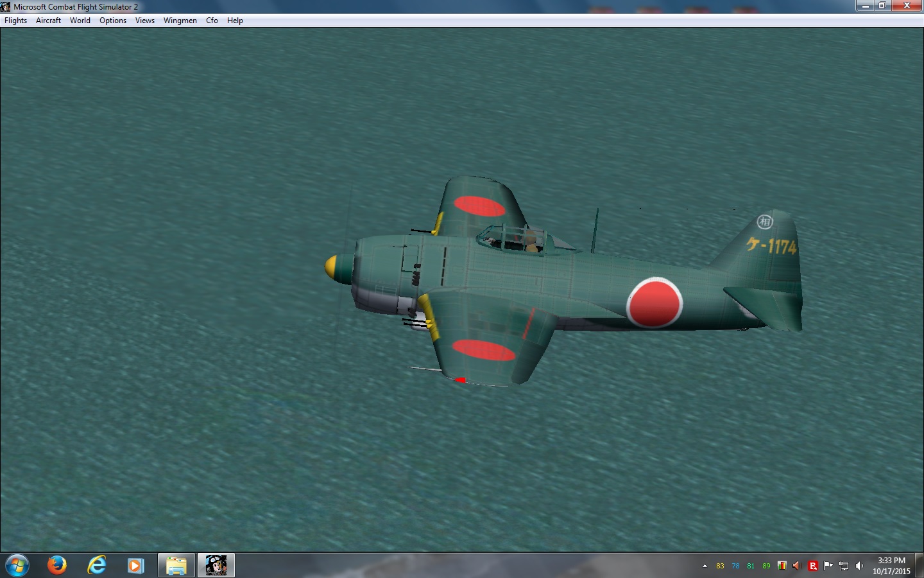Click the Action Center flag icon
924x578 pixels.
pyautogui.click(x=828, y=566)
